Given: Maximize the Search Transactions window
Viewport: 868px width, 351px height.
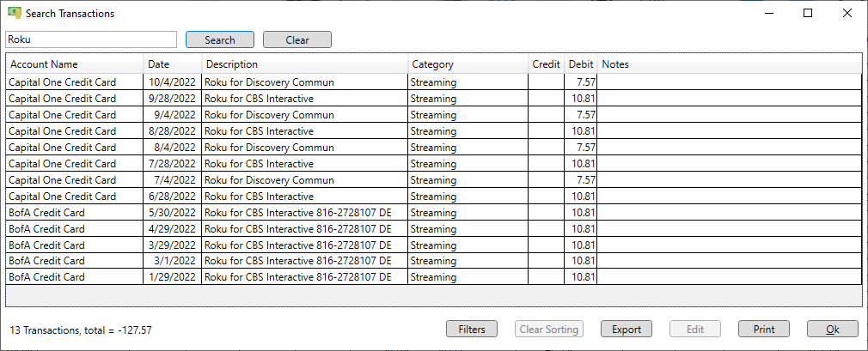Looking at the screenshot, I should pyautogui.click(x=808, y=13).
